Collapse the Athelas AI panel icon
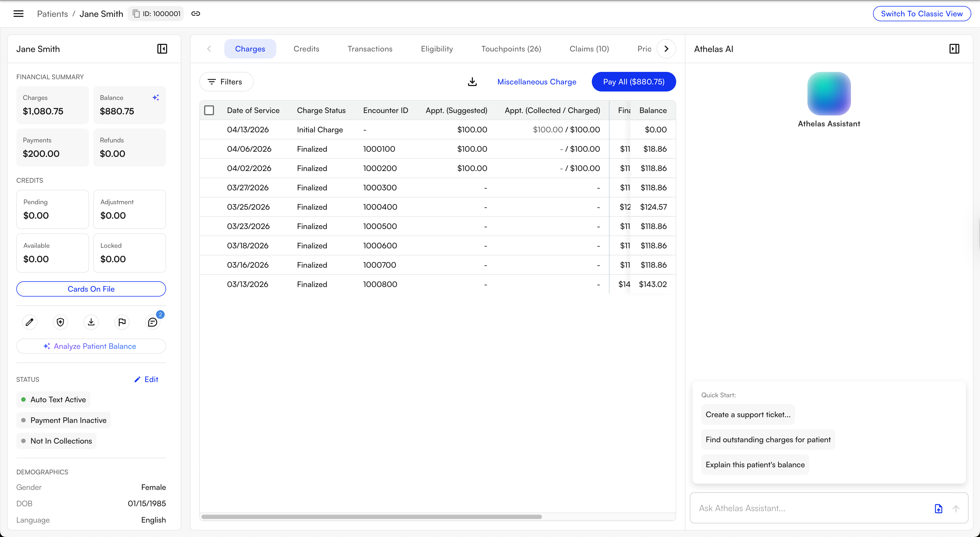Screen dimensions: 980x537 (x=954, y=49)
